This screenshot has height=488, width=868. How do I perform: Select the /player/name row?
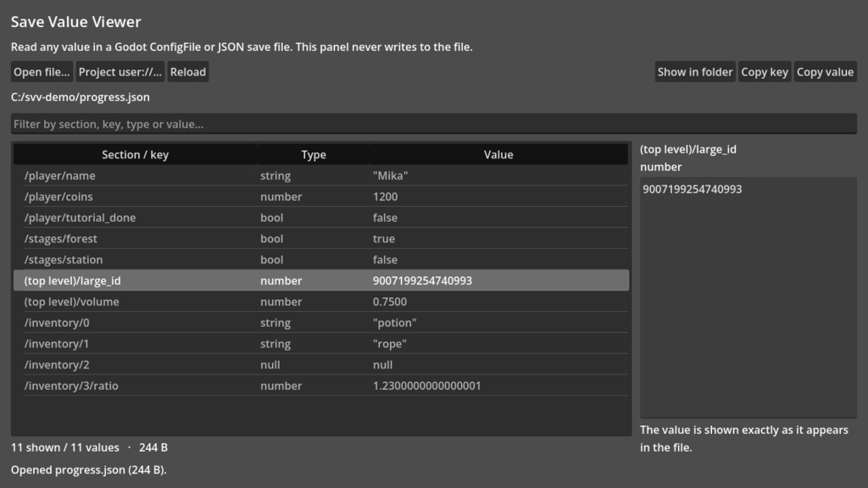[x=321, y=175]
